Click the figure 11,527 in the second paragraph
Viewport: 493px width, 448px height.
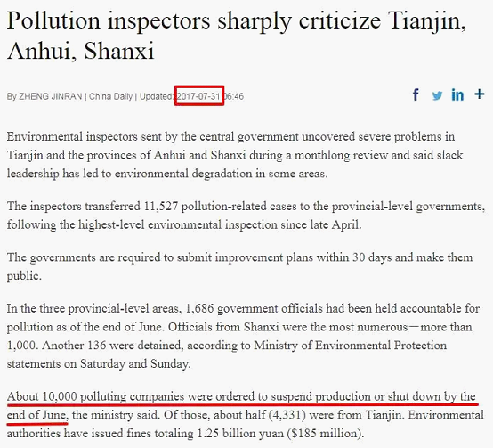[x=161, y=207]
